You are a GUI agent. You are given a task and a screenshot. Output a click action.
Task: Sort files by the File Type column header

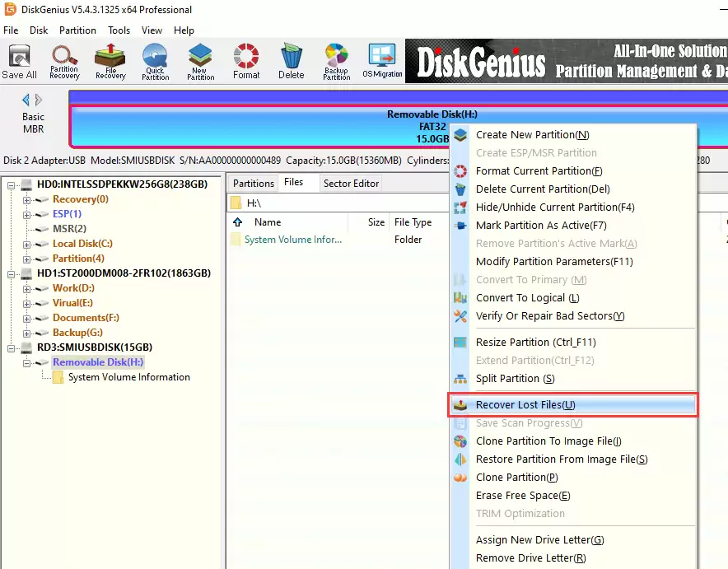coord(413,222)
